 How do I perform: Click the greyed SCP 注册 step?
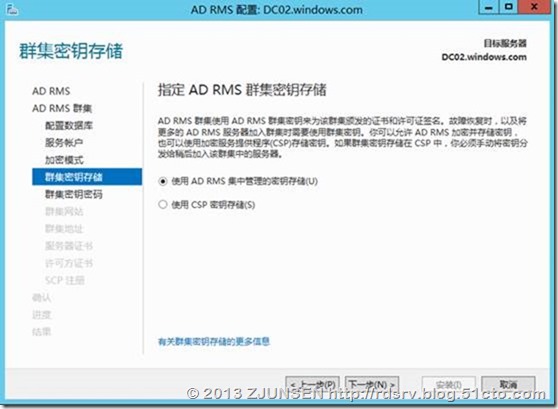65,280
